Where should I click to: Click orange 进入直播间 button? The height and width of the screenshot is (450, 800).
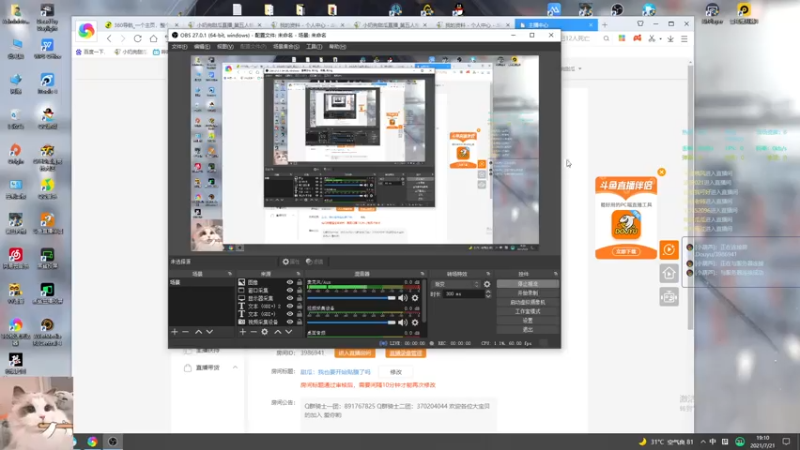click(355, 353)
